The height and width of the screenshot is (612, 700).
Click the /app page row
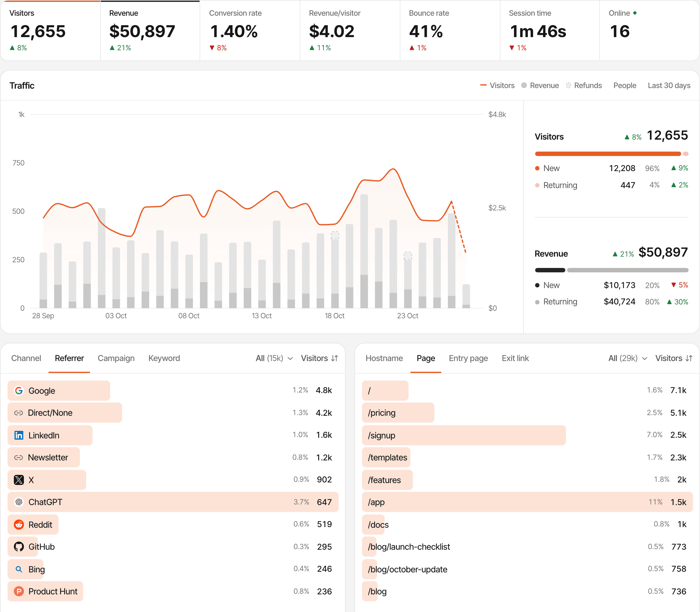[x=527, y=502]
